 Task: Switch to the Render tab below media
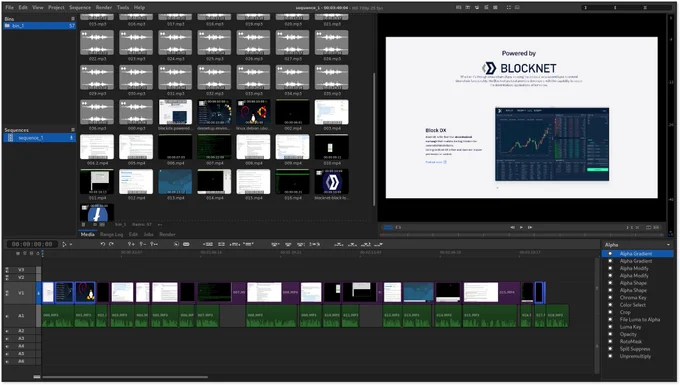pos(167,235)
